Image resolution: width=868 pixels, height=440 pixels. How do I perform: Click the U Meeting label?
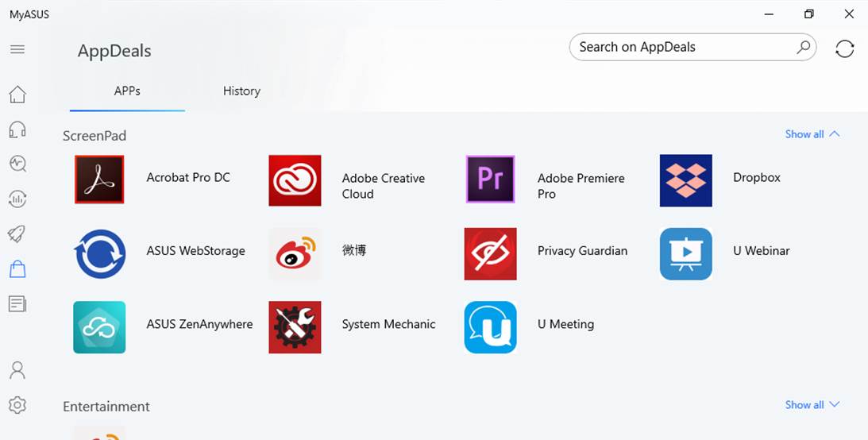(565, 324)
